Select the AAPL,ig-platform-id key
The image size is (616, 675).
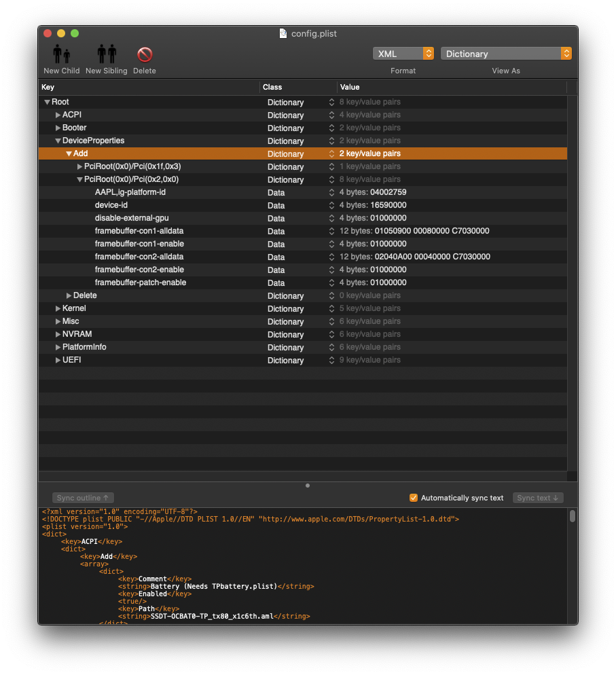[130, 192]
